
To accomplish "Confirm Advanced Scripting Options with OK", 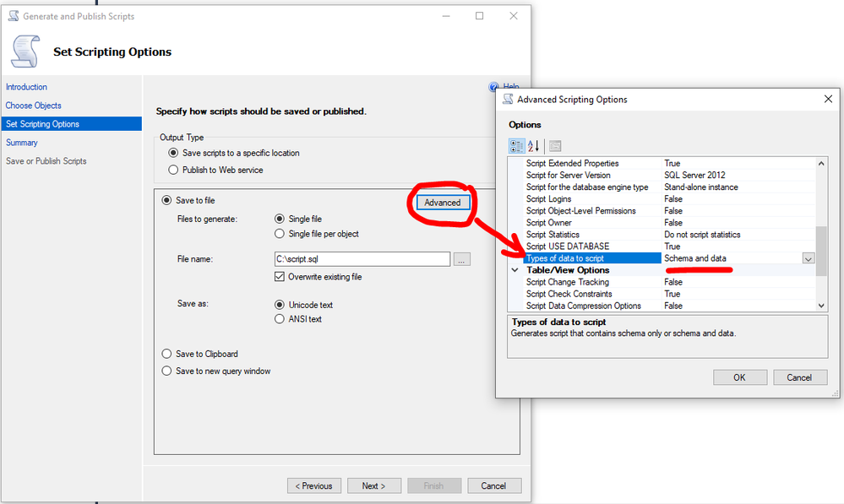I will pos(740,377).
